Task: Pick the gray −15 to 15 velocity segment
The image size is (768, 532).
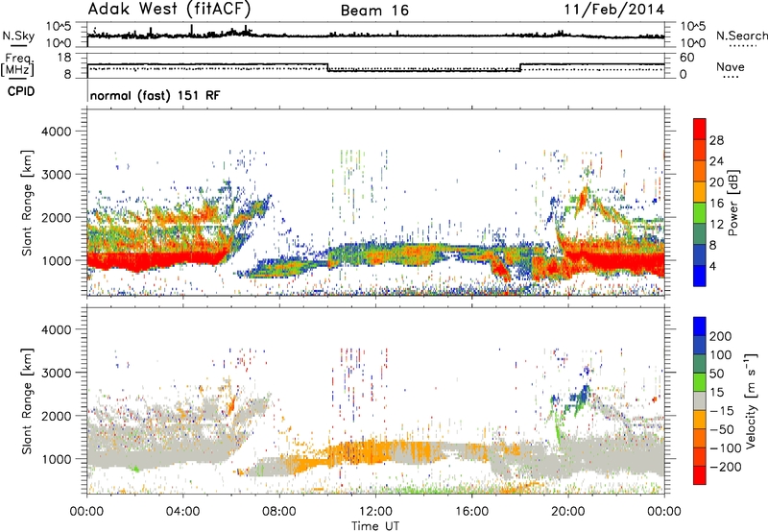Action: pyautogui.click(x=700, y=401)
